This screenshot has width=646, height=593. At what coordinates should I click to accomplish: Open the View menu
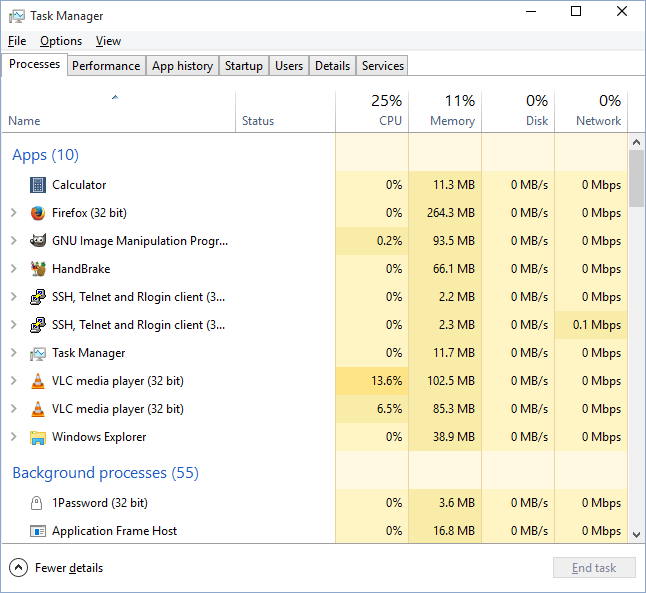[x=108, y=41]
